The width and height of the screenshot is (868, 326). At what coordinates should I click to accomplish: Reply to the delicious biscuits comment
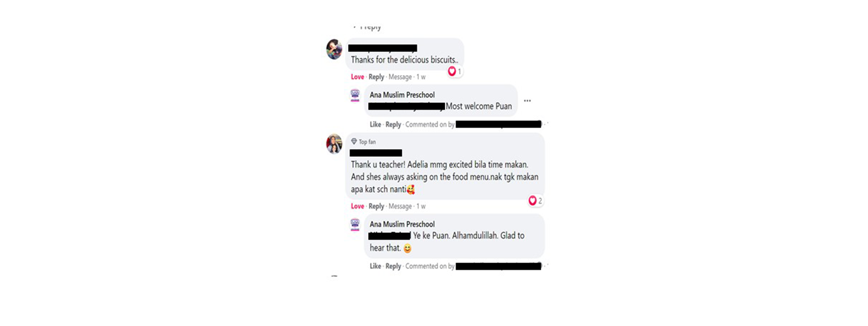(x=376, y=77)
